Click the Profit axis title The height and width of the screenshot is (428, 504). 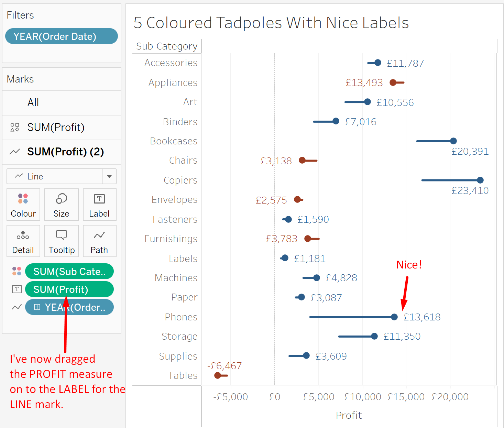[x=349, y=415]
